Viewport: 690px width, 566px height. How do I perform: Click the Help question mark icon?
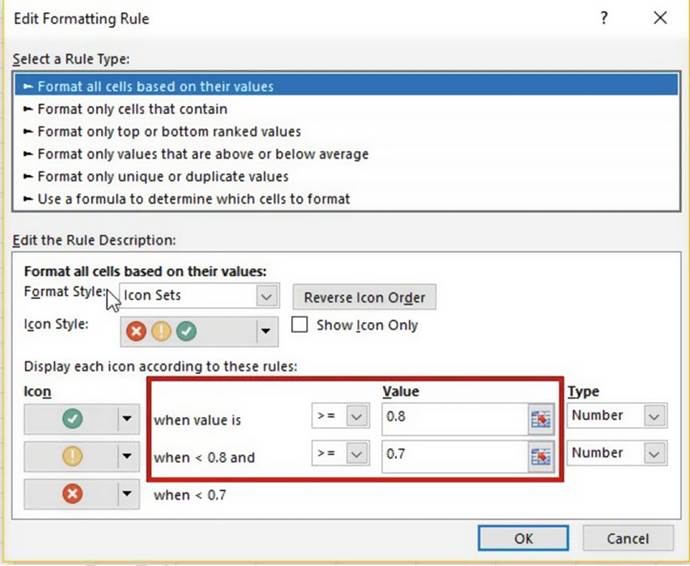[604, 18]
